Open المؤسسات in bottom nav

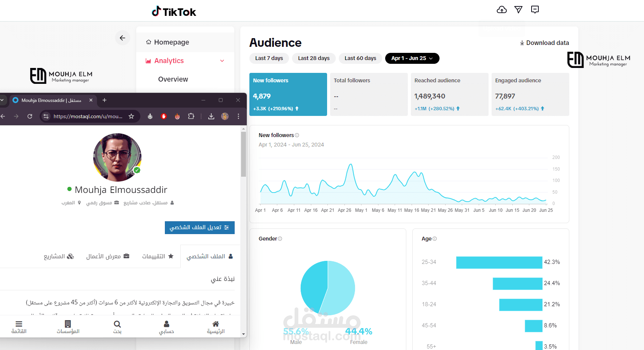pos(68,327)
